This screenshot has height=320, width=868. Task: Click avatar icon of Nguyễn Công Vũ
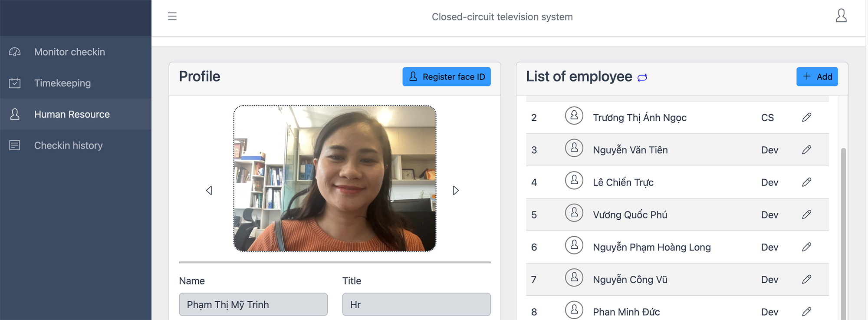pos(574,277)
